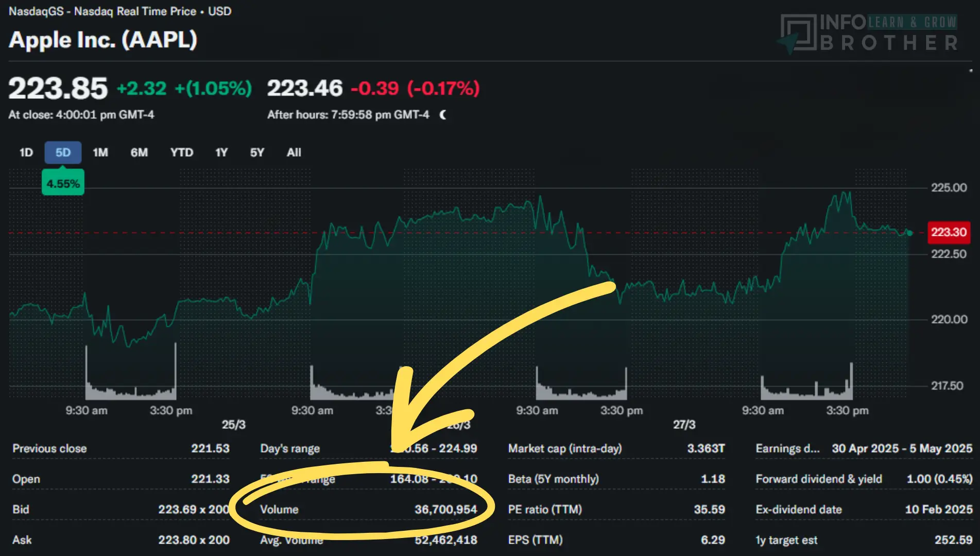Click the 222.50 y-axis label
This screenshot has height=556, width=980.
[949, 254]
